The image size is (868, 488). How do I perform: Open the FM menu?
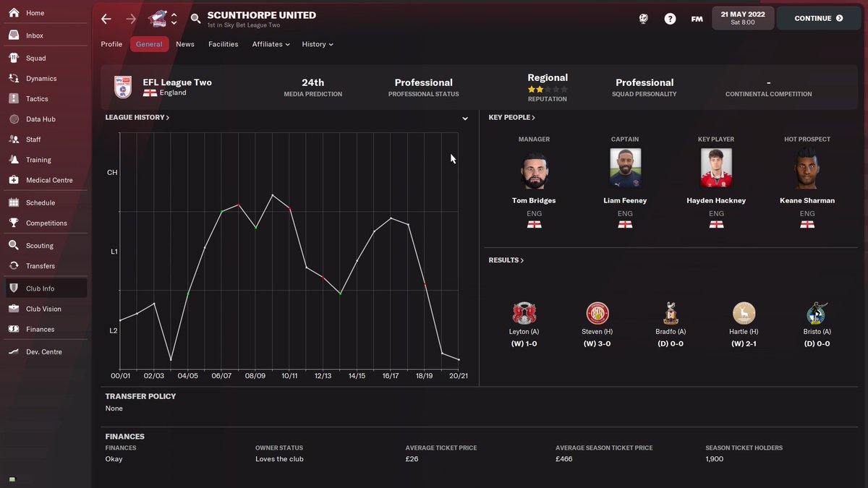tap(697, 19)
